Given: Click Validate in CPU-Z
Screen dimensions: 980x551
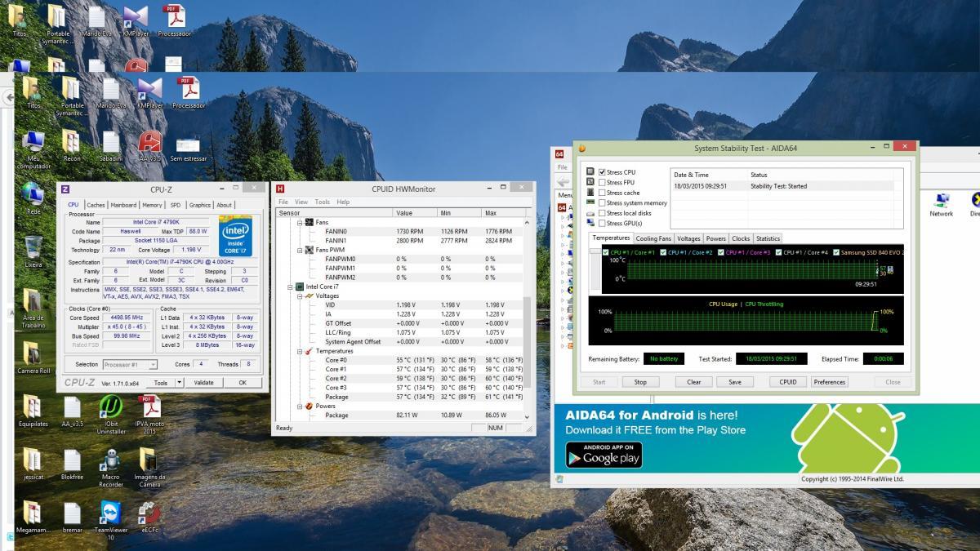Looking at the screenshot, I should (203, 382).
